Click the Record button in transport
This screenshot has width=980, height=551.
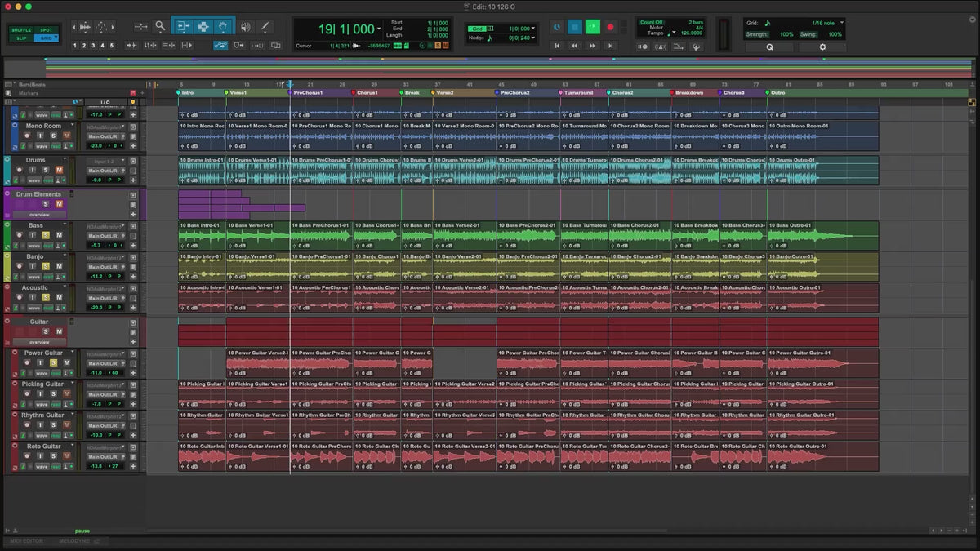[x=611, y=27]
